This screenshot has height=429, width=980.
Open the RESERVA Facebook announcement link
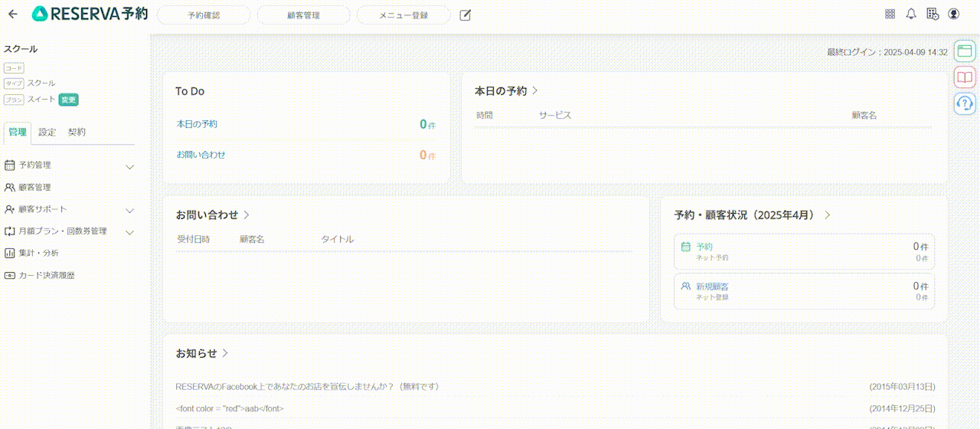[307, 387]
